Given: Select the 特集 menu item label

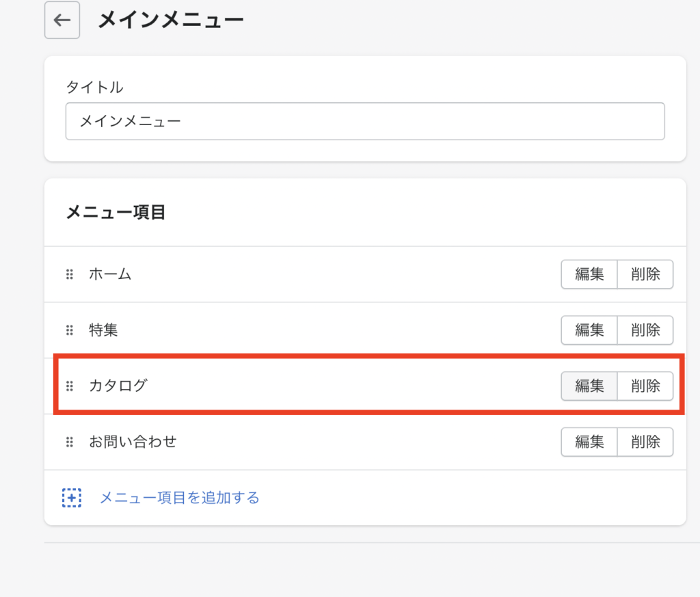Looking at the screenshot, I should pyautogui.click(x=103, y=330).
